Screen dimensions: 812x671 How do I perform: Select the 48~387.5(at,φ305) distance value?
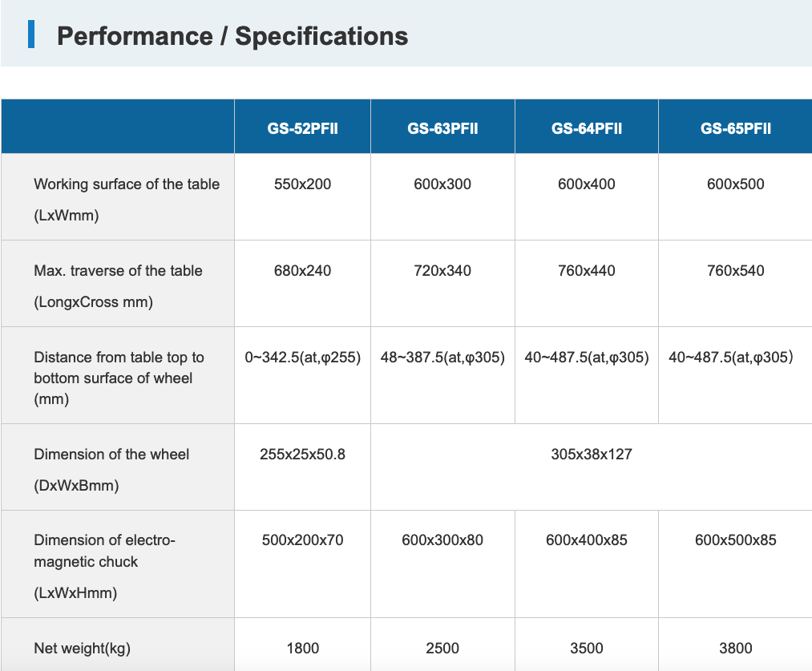pos(442,358)
